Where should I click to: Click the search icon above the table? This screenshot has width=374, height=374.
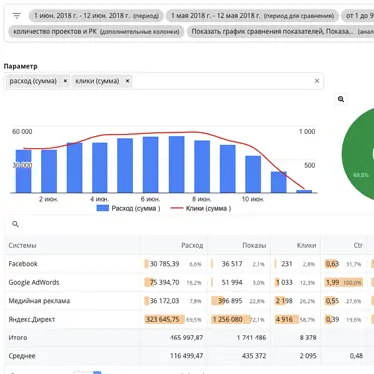[x=15, y=224]
